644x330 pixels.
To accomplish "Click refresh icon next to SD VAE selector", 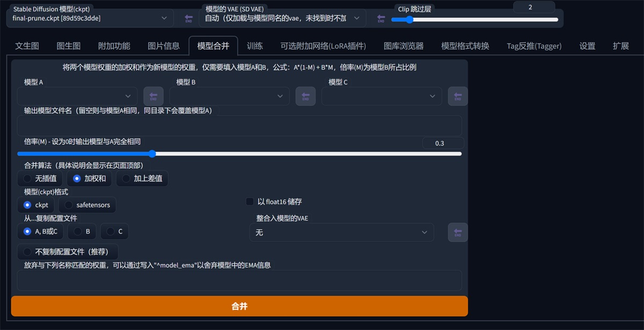I will pyautogui.click(x=380, y=18).
